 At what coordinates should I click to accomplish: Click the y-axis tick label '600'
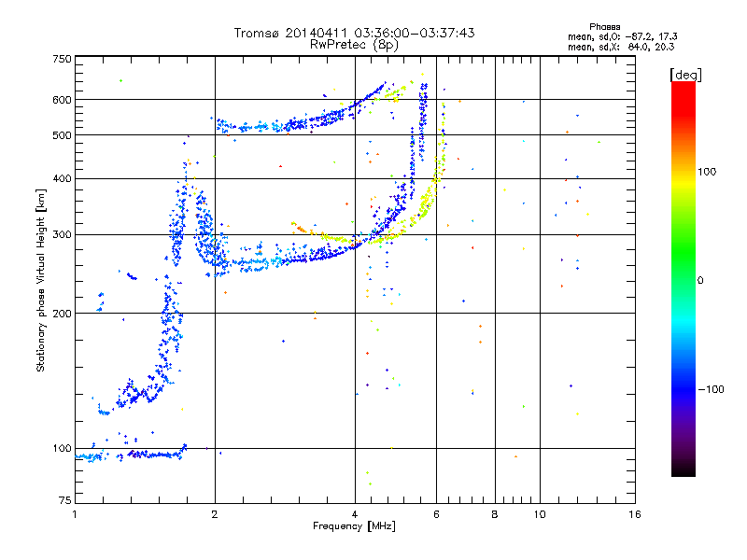click(x=63, y=100)
